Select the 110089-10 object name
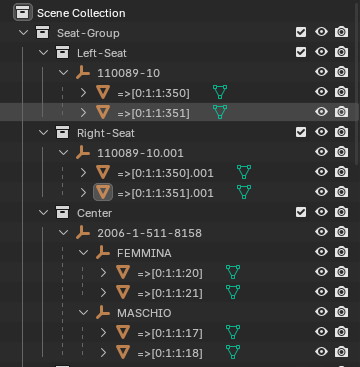The image size is (360, 367). point(128,73)
